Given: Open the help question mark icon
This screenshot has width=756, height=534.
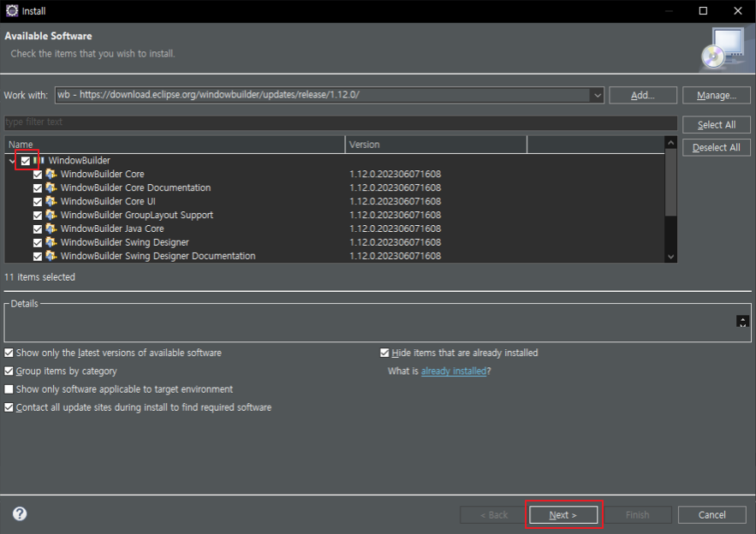Looking at the screenshot, I should tap(20, 513).
